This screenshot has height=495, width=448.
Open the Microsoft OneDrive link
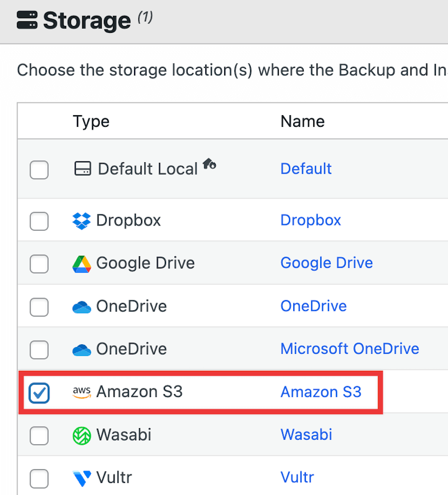pos(349,349)
